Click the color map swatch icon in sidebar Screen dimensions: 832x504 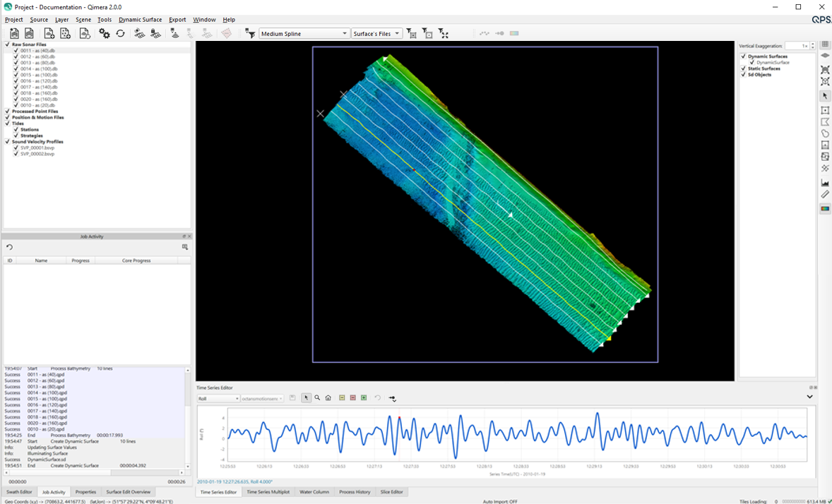click(x=825, y=209)
